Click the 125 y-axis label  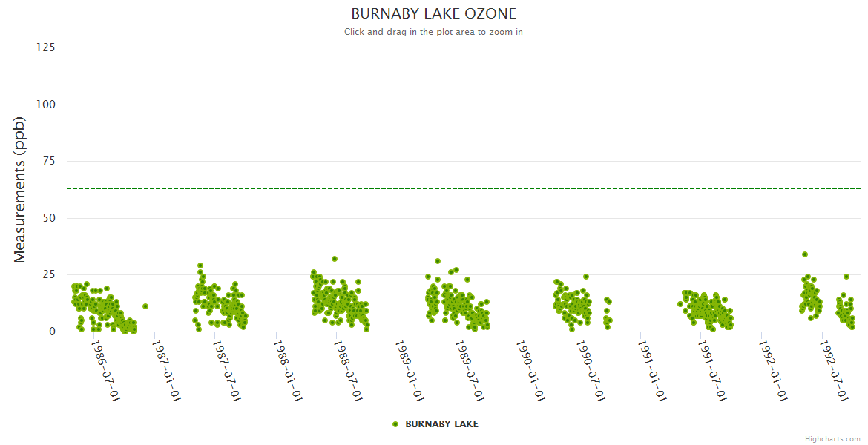pyautogui.click(x=46, y=47)
